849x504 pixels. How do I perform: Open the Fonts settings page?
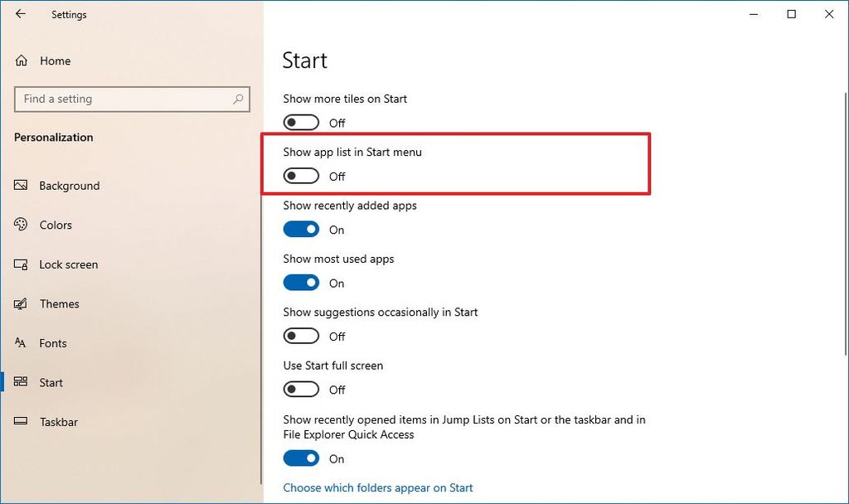pos(53,343)
